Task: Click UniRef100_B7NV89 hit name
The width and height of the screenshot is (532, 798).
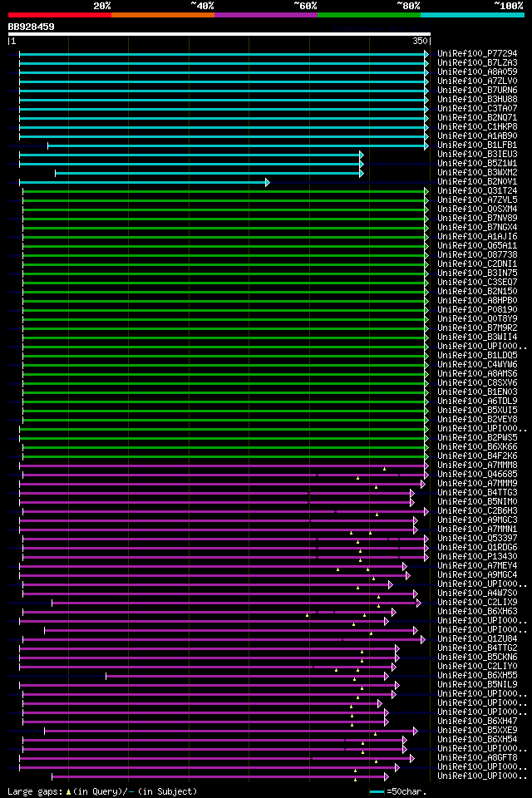Action: click(x=477, y=219)
